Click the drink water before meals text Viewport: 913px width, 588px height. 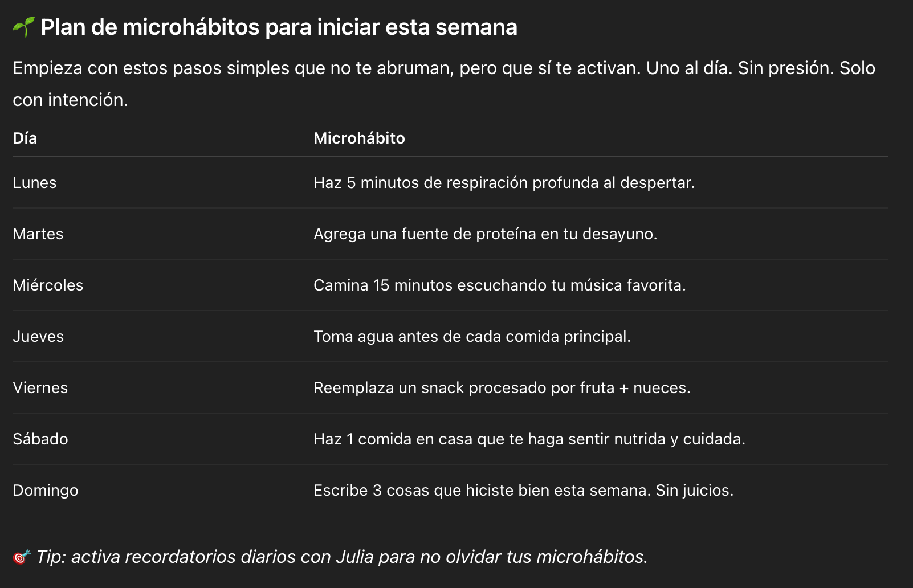472,337
